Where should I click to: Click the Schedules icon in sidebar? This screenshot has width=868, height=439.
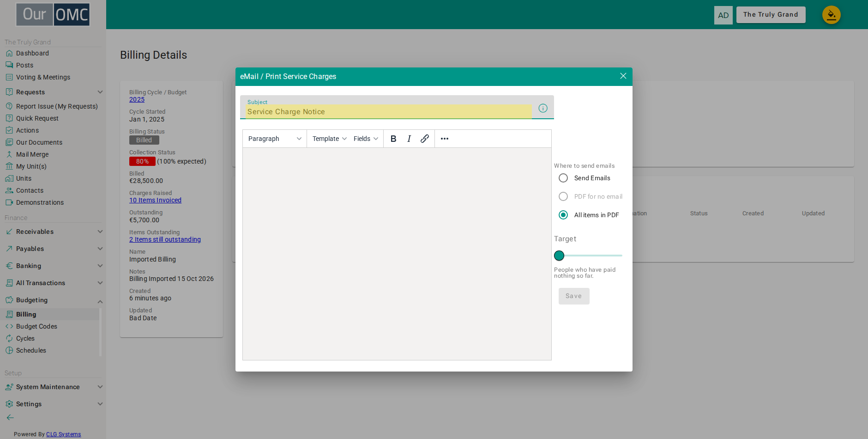pyautogui.click(x=9, y=350)
